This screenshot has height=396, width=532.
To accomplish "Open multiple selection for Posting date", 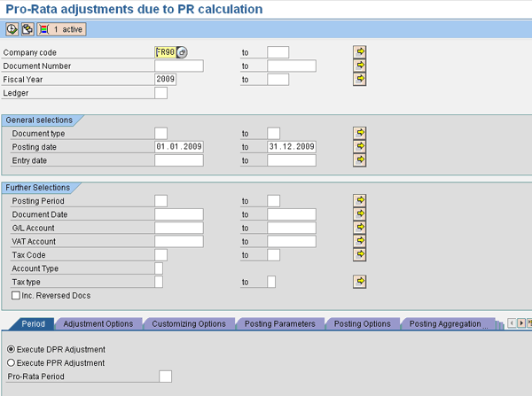I will pos(360,146).
